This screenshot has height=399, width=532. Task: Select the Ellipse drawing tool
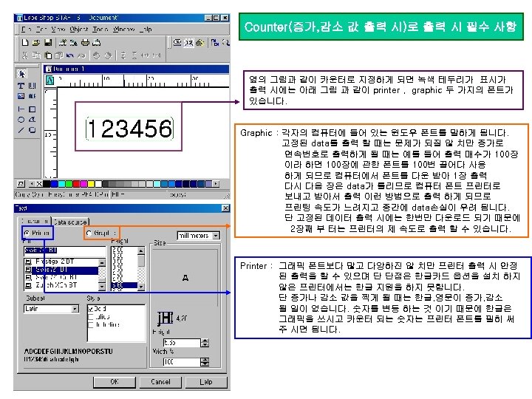pos(21,120)
